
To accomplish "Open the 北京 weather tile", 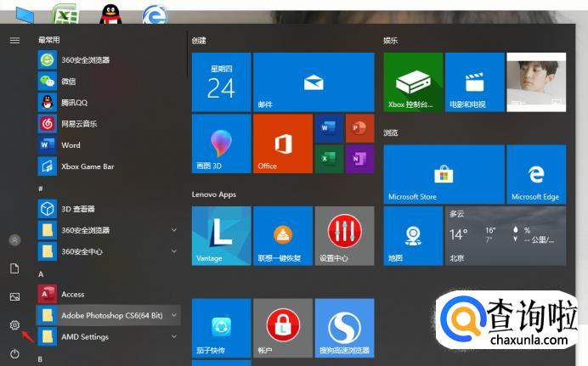I will tap(506, 236).
